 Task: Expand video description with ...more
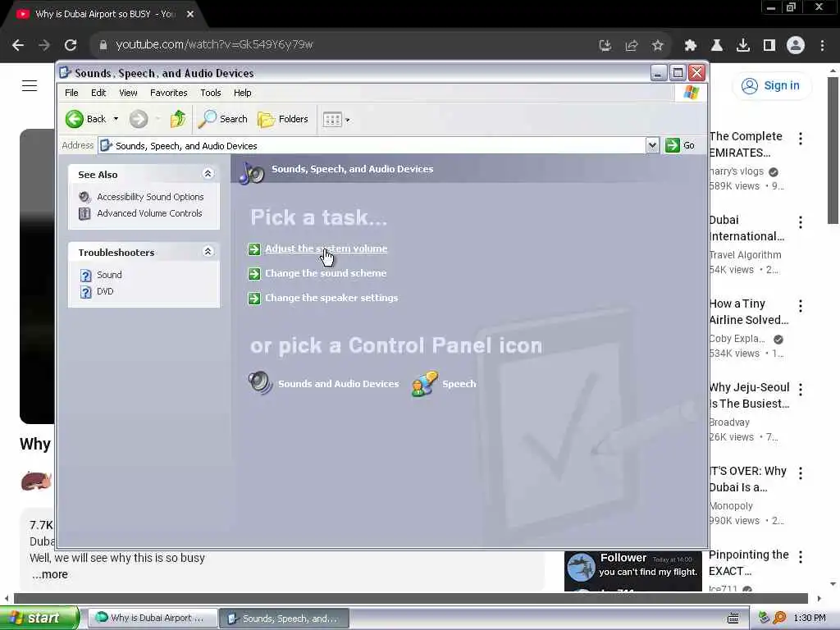click(50, 574)
